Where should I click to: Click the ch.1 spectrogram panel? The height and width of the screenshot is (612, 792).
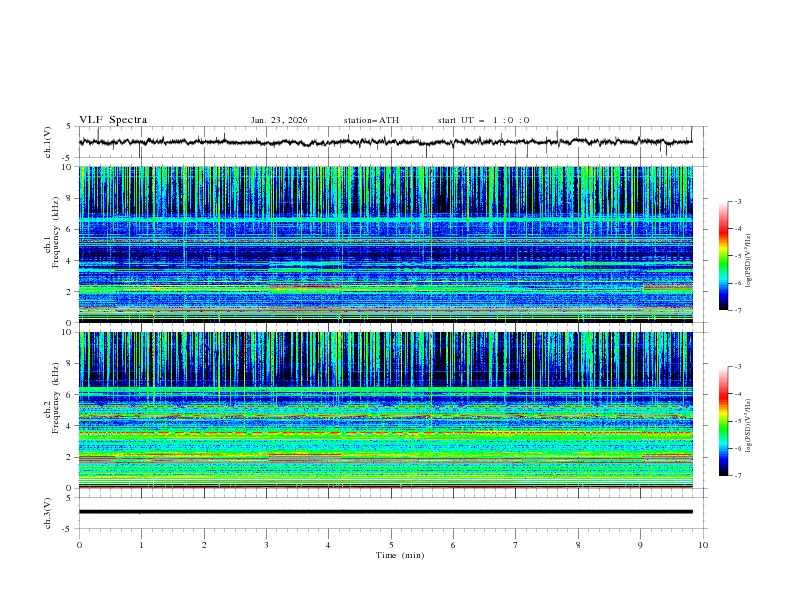(386, 244)
